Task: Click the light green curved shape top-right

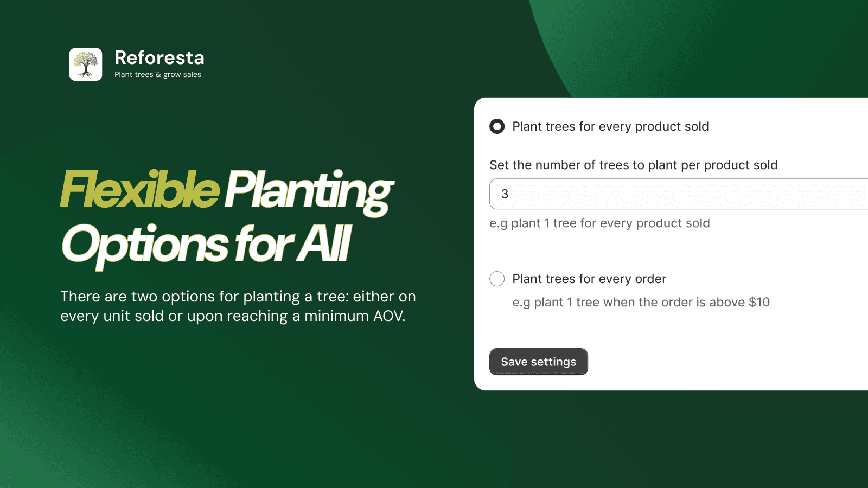Action: pyautogui.click(x=705, y=43)
